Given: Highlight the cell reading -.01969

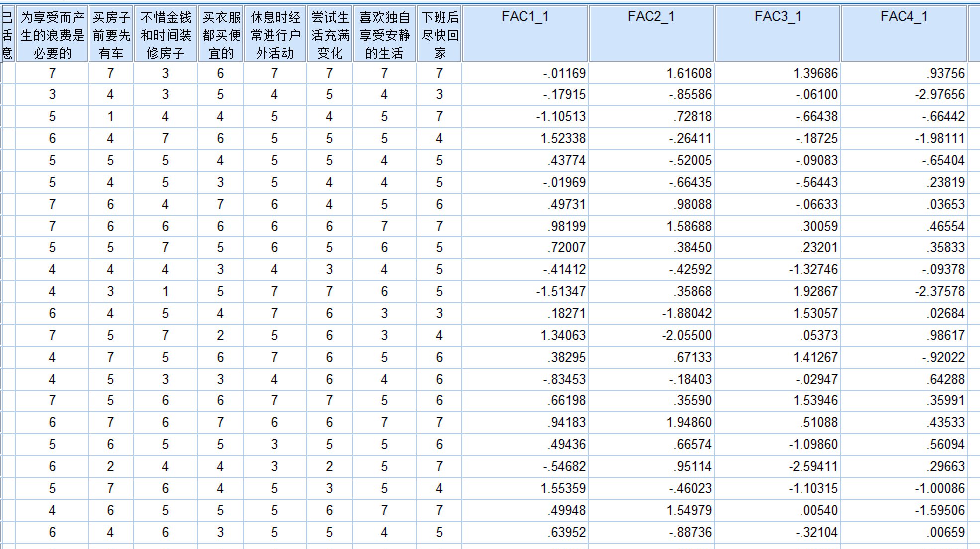Looking at the screenshot, I should (x=525, y=182).
